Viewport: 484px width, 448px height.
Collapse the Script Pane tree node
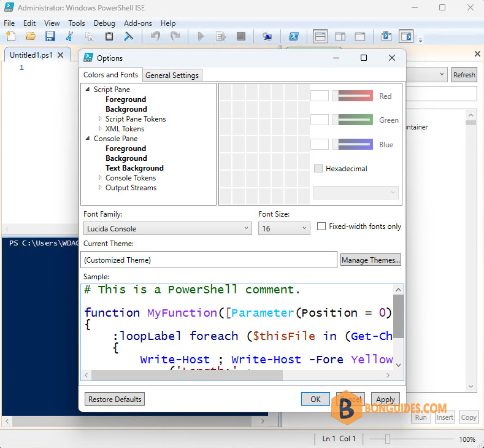(x=88, y=89)
